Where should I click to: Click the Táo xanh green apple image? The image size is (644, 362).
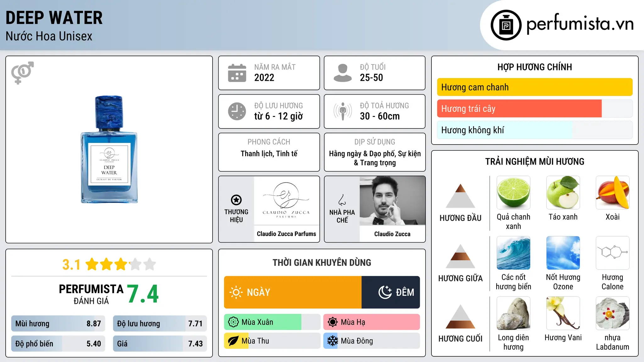pyautogui.click(x=563, y=193)
